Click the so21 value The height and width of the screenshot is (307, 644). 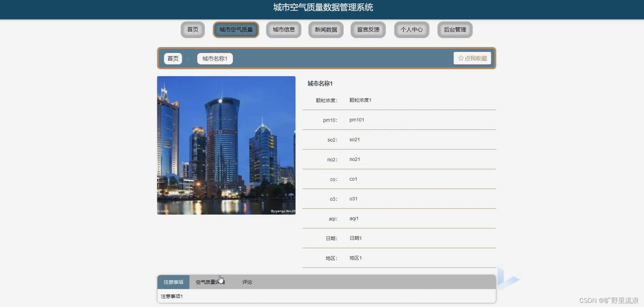click(x=355, y=139)
